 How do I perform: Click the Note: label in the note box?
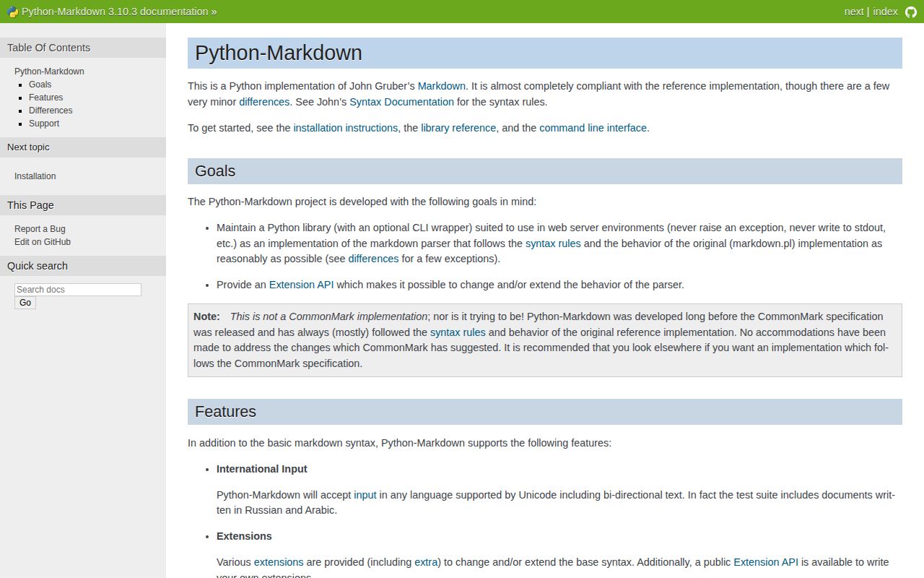206,316
